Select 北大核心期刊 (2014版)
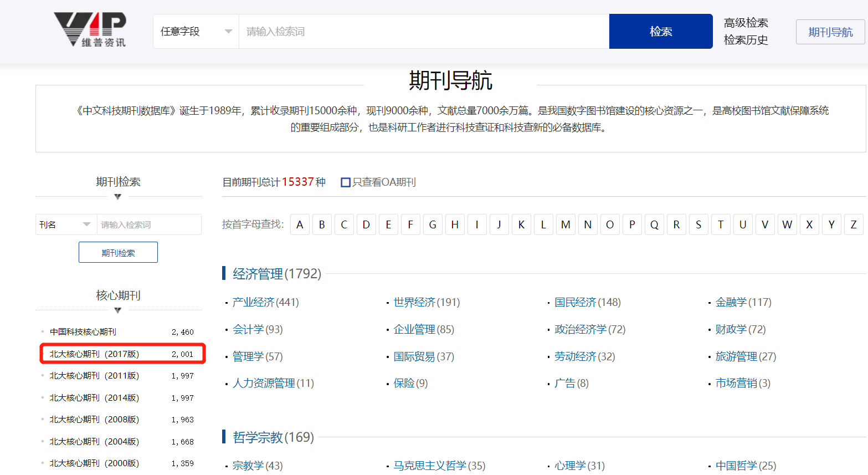 click(94, 398)
